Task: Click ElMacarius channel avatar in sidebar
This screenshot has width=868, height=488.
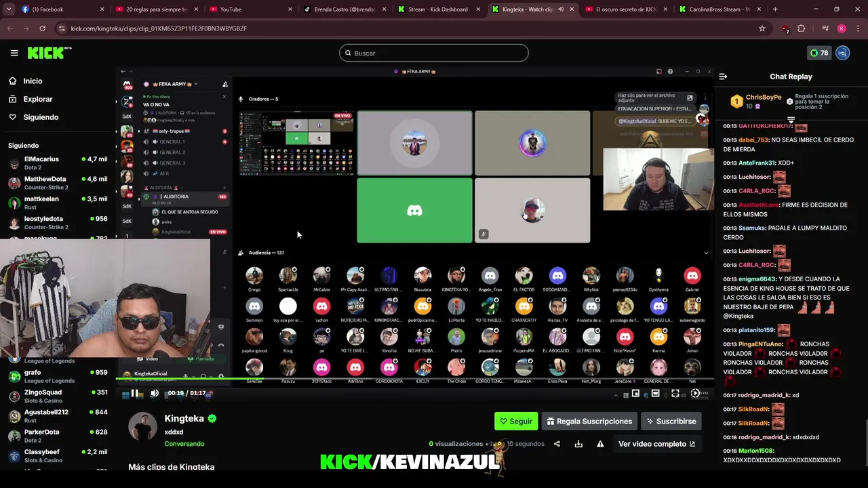Action: coord(14,163)
